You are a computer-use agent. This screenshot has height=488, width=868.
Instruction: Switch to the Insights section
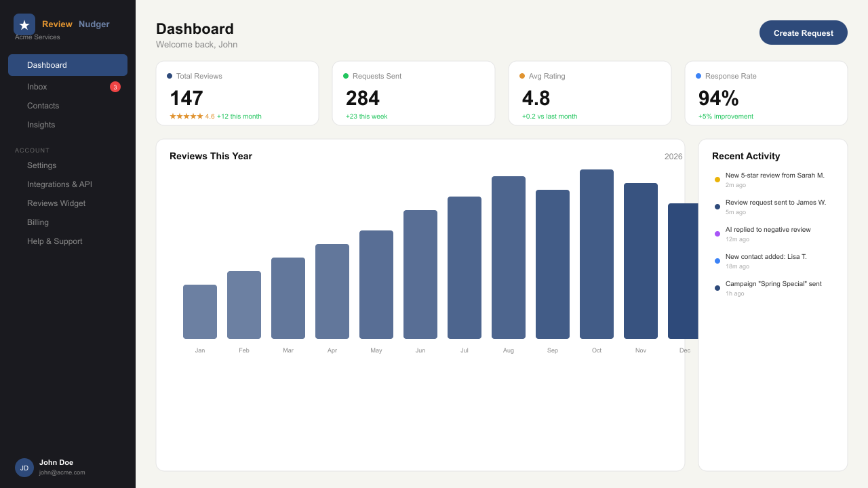point(41,125)
